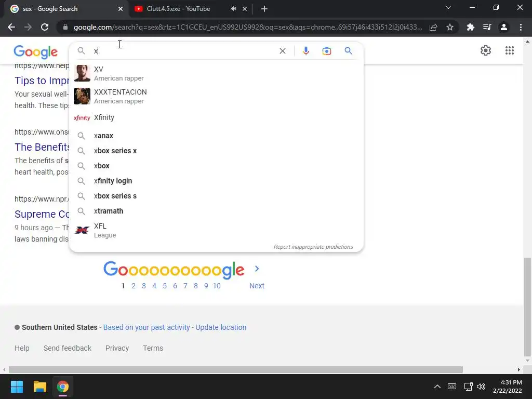Image resolution: width=532 pixels, height=399 pixels.
Task: Open the Windows Start menu
Action: click(x=17, y=387)
